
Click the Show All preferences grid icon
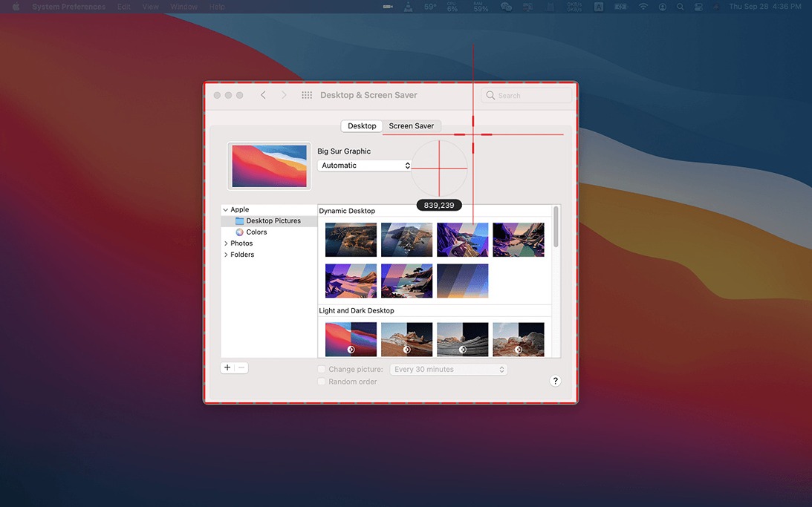coord(306,95)
